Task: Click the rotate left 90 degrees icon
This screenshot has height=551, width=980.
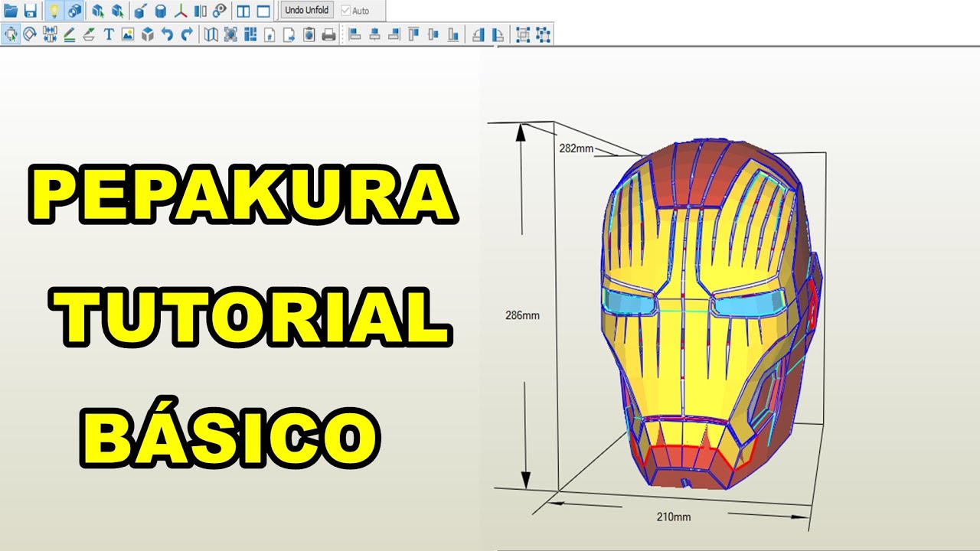Action: (x=478, y=34)
